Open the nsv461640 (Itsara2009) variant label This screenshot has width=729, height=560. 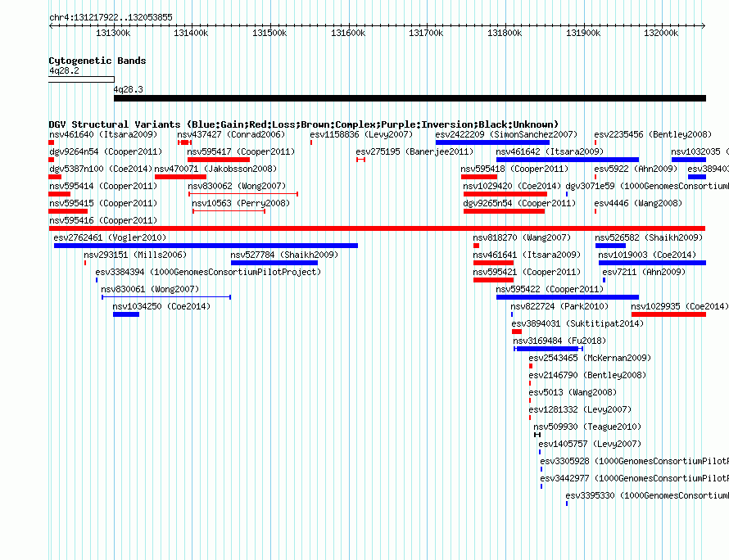103,134
